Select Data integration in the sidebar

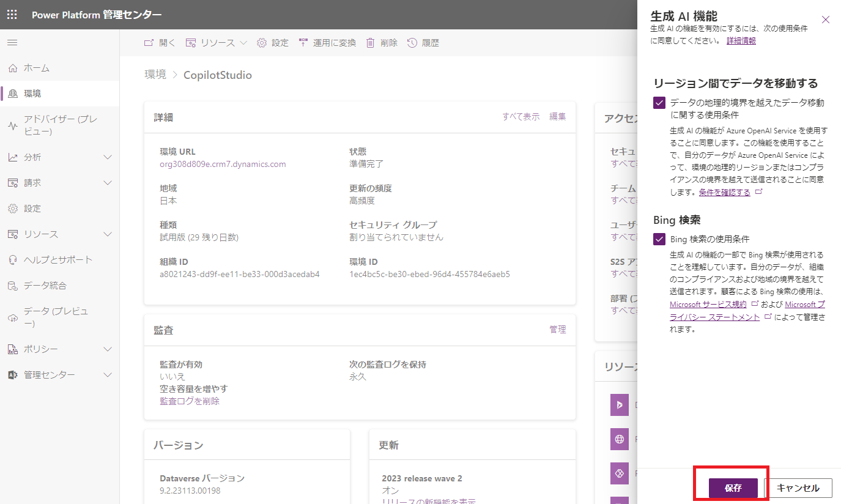tap(45, 286)
